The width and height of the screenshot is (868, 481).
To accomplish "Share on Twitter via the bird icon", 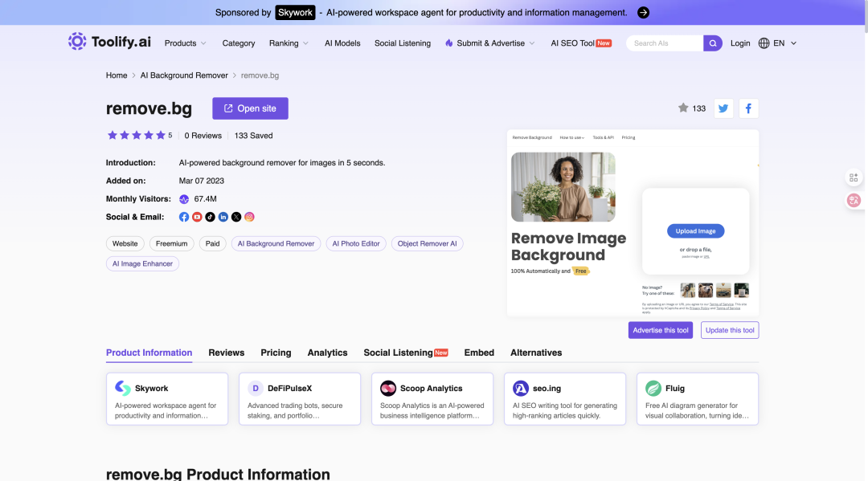I will [723, 108].
